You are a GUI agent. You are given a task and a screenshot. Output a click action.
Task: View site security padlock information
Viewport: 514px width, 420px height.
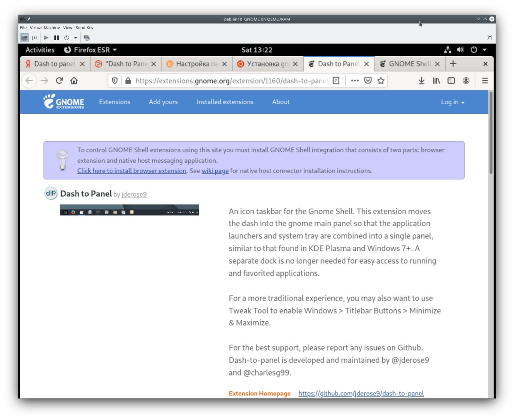[x=128, y=81]
